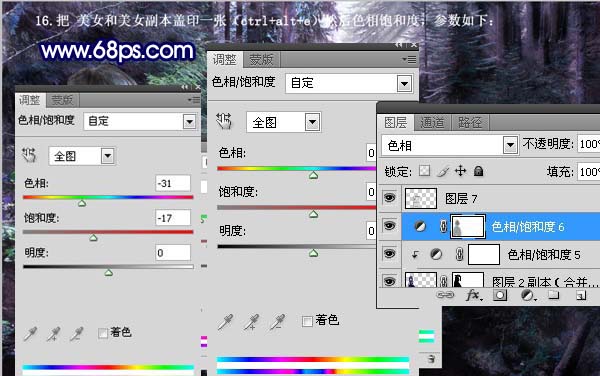Hide layer 图层 7 with the eye icon

tap(390, 198)
